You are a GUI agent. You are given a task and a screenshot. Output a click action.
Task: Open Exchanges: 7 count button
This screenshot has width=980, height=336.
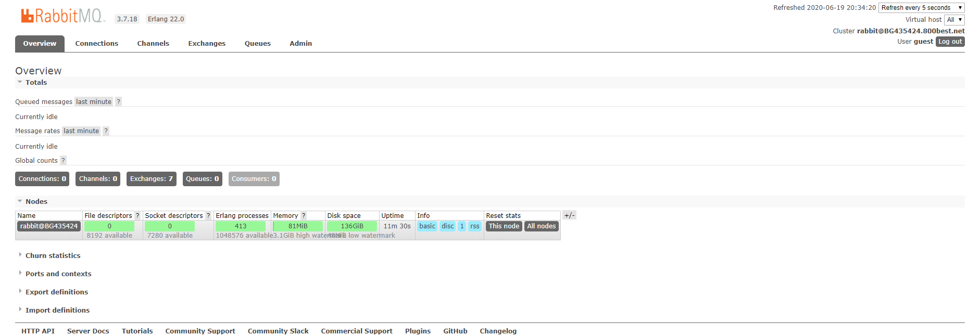point(152,179)
